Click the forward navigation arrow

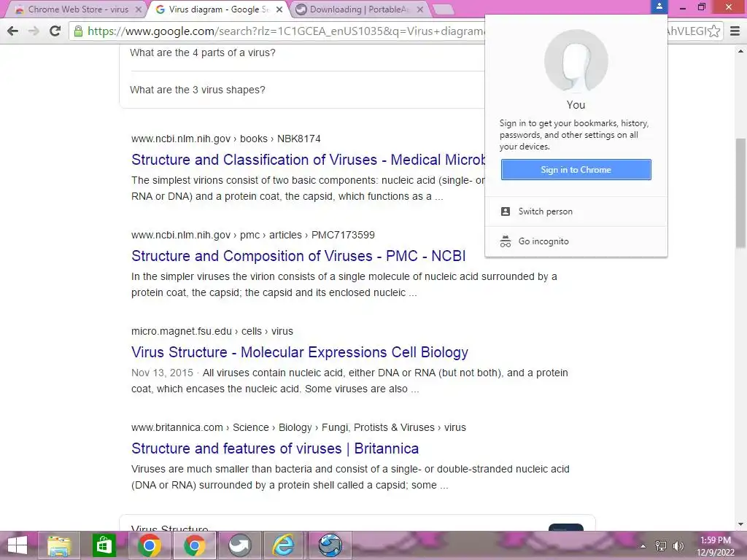34,31
